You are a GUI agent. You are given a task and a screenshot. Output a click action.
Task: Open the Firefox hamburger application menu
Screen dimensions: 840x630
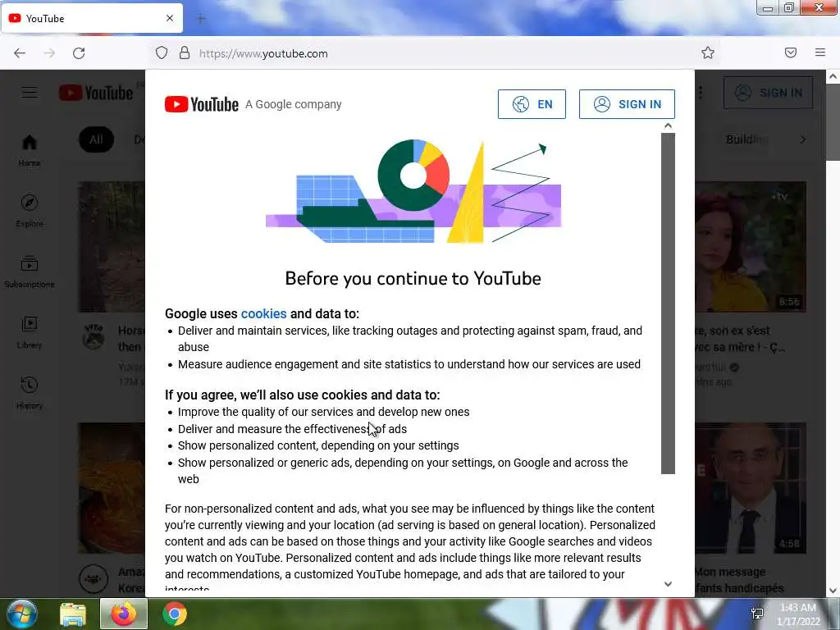pyautogui.click(x=820, y=52)
